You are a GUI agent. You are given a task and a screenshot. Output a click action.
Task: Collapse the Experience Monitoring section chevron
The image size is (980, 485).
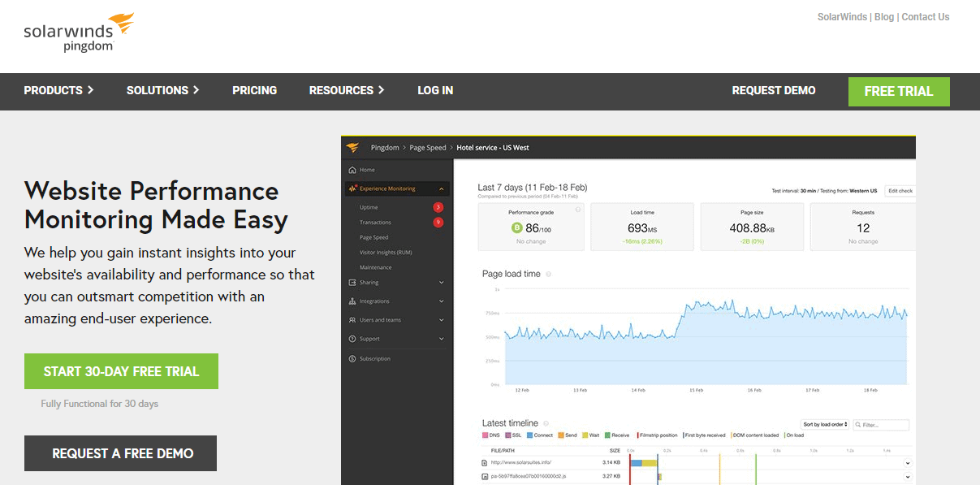442,188
